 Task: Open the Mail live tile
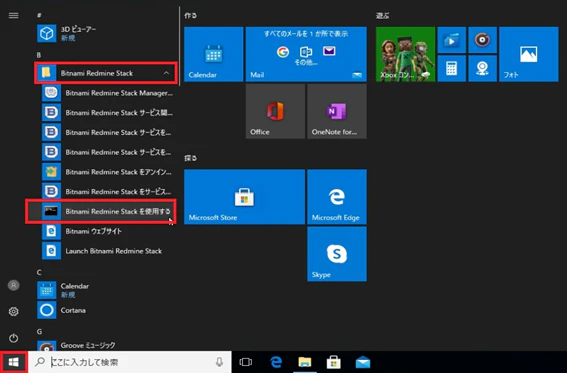306,54
